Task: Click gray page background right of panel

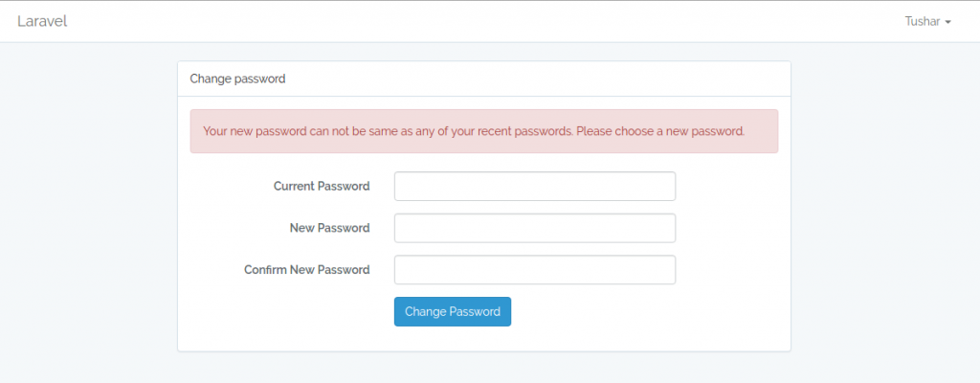Action: click(x=884, y=207)
